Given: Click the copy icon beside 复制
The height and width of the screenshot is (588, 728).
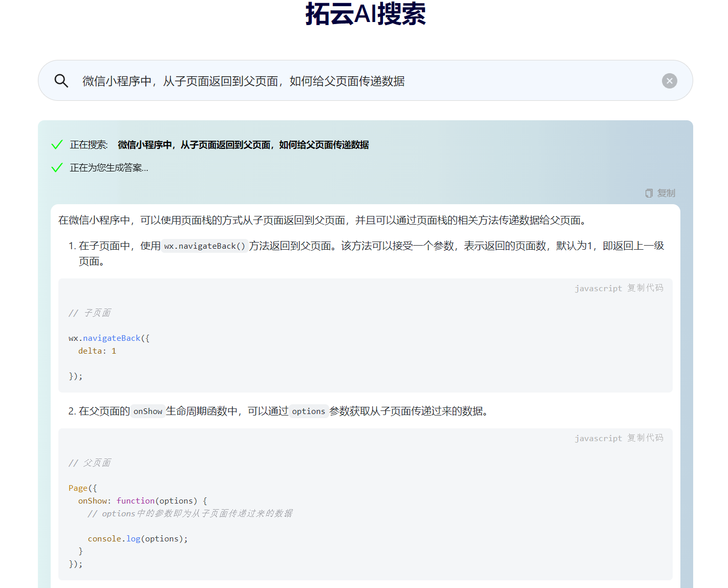Looking at the screenshot, I should (649, 193).
